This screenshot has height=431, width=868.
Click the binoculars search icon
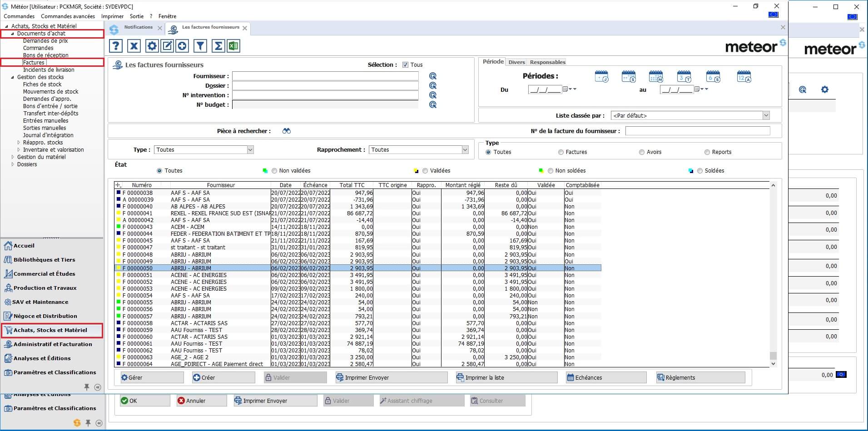click(287, 131)
